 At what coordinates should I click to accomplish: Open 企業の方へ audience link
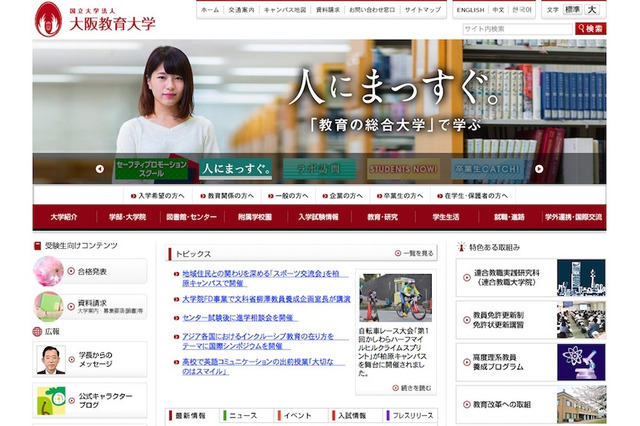click(342, 196)
